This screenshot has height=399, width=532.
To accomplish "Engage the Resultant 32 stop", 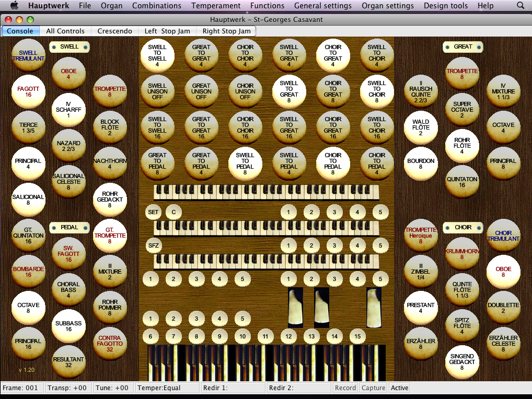I will coord(68,362).
